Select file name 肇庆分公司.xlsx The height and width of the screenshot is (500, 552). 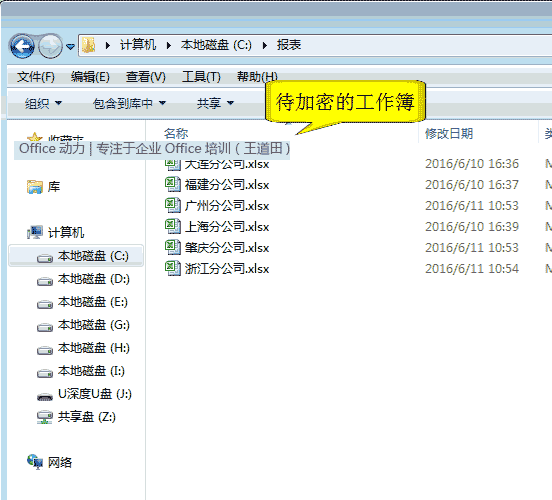tap(227, 248)
